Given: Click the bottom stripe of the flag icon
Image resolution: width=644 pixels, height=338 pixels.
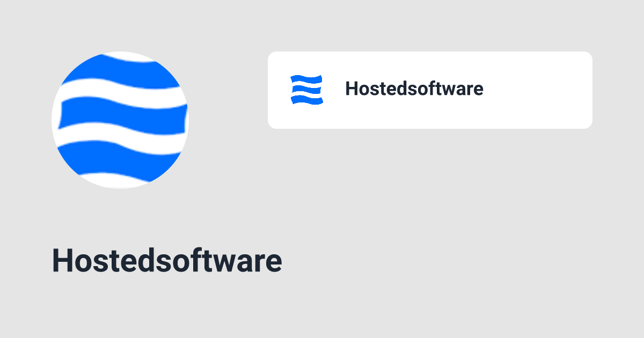Looking at the screenshot, I should point(306,99).
